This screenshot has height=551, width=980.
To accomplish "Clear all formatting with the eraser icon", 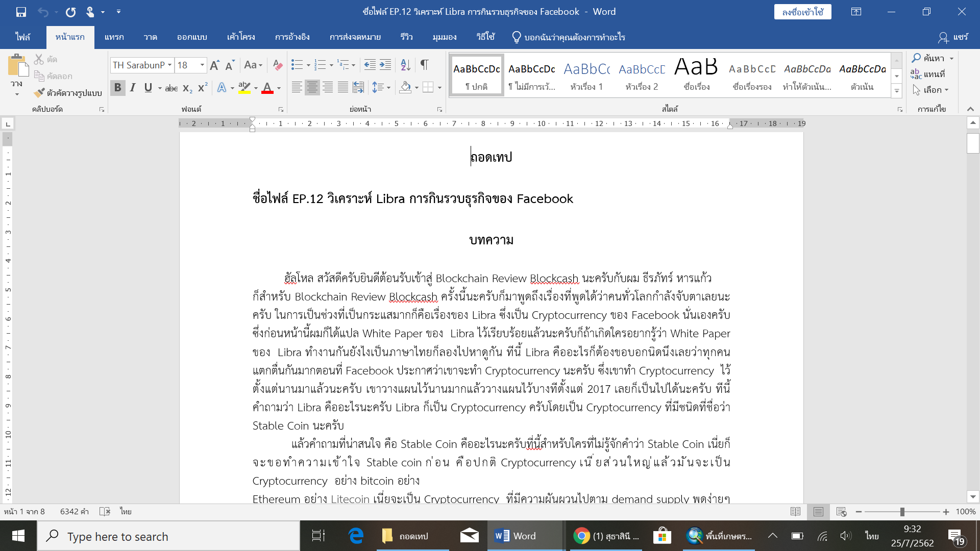I will click(x=278, y=65).
